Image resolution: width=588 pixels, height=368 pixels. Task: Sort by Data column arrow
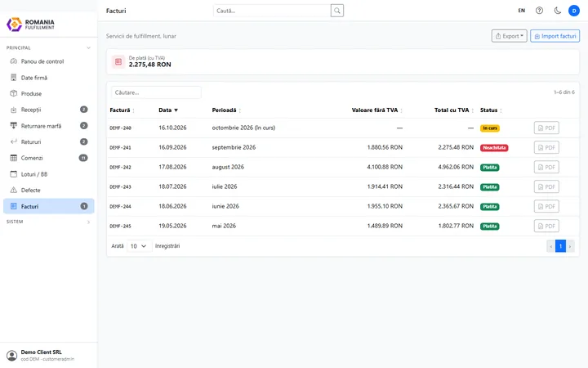point(176,110)
